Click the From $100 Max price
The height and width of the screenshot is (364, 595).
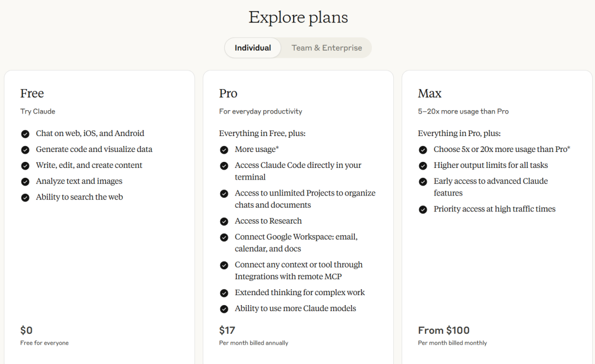click(x=443, y=330)
